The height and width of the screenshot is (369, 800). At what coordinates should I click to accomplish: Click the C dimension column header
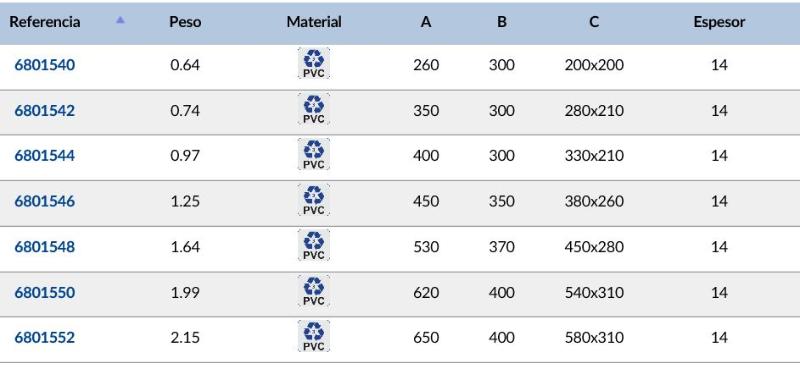coord(594,22)
